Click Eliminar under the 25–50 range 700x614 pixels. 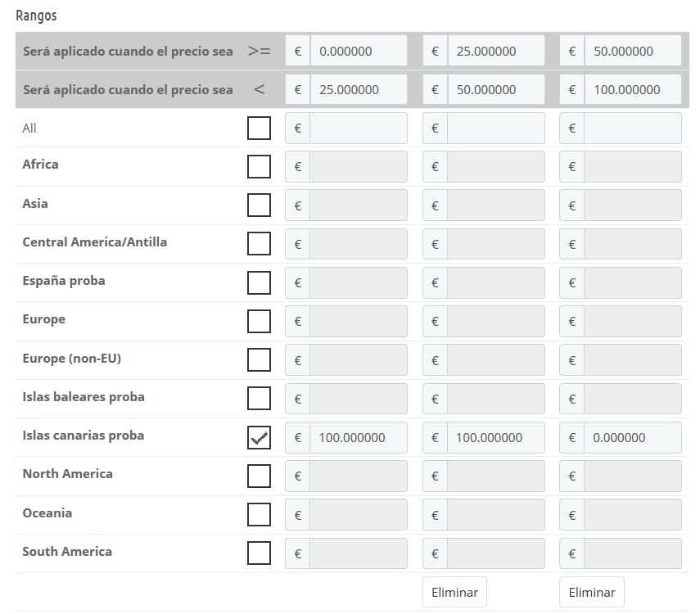[454, 592]
